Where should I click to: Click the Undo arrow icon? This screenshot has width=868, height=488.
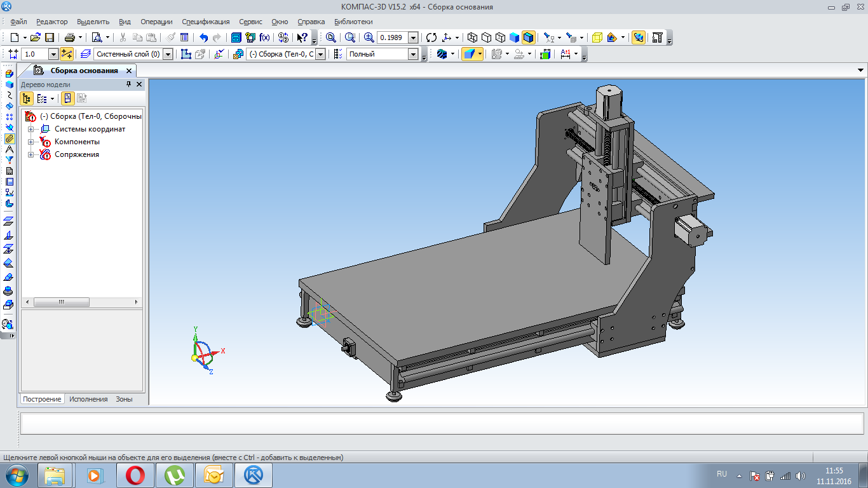[x=203, y=37]
